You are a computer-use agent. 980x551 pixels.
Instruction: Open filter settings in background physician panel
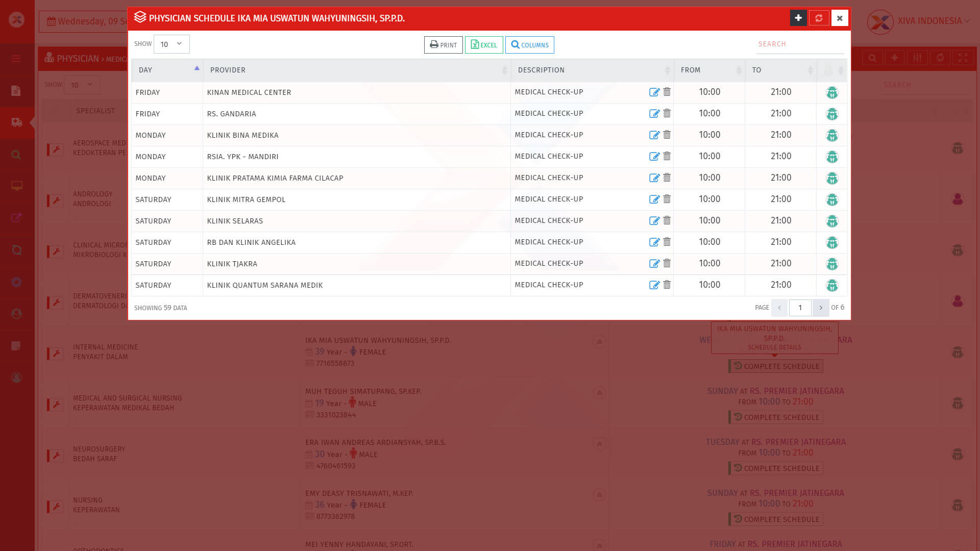[x=917, y=58]
